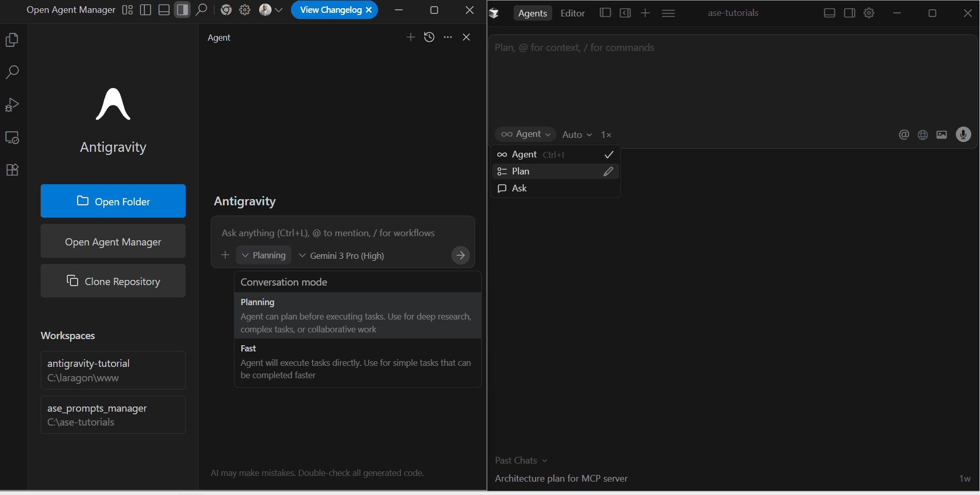The width and height of the screenshot is (980, 495).
Task: Click the Plan prompt input in ase-tutorials window
Action: point(732,80)
